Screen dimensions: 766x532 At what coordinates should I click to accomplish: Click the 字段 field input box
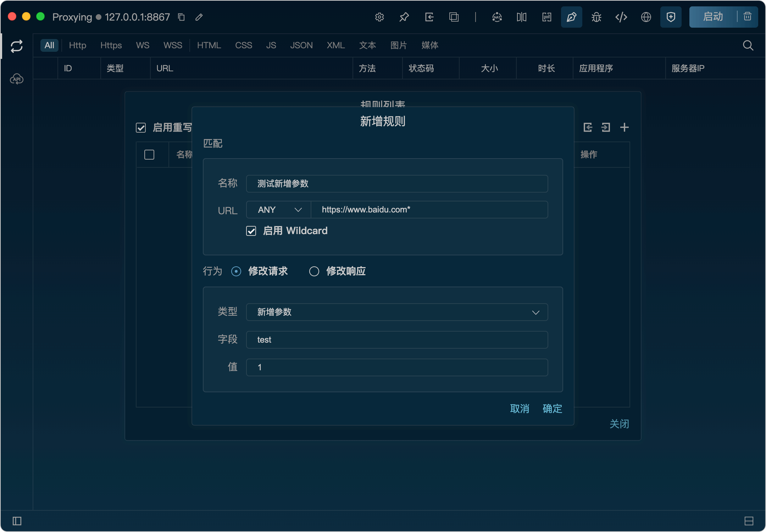click(396, 340)
